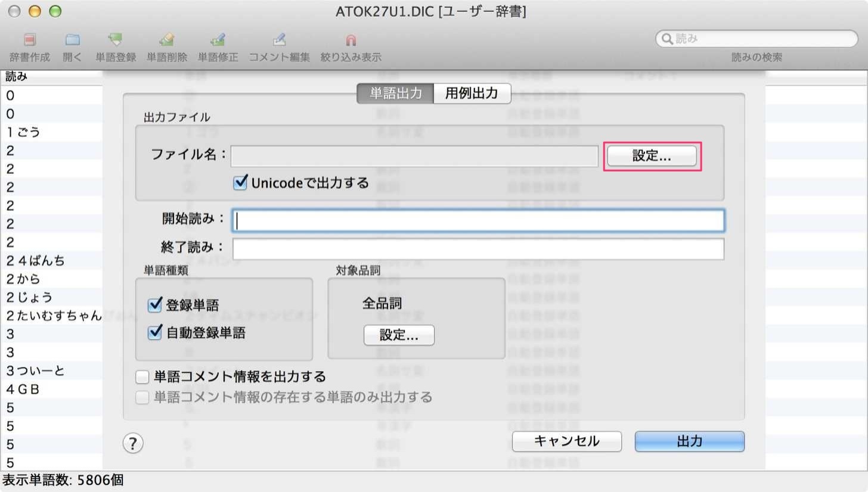
Task: Click the 終了読み input field
Action: [x=478, y=249]
